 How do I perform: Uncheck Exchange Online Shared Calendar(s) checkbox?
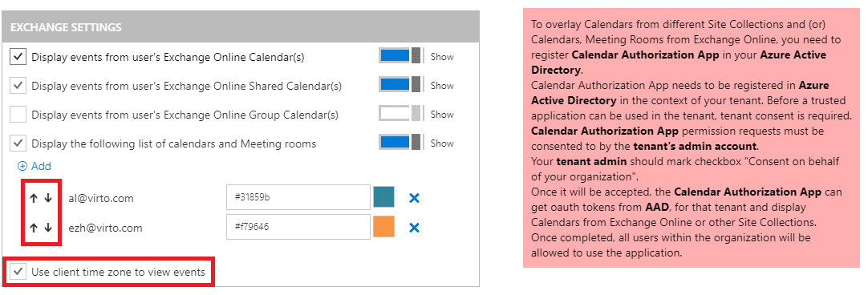[18, 86]
